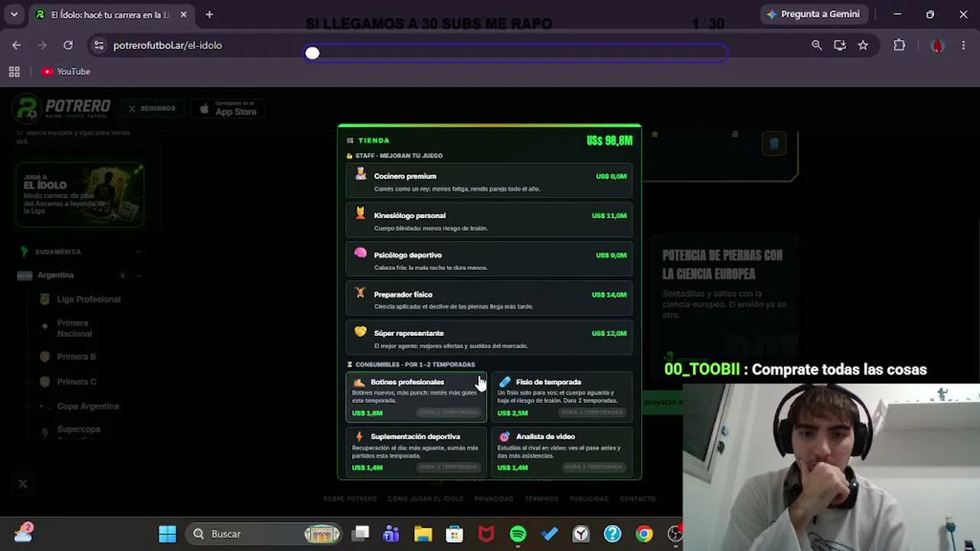Click the Seguinos button
Screen dimensions: 980x551
click(152, 109)
